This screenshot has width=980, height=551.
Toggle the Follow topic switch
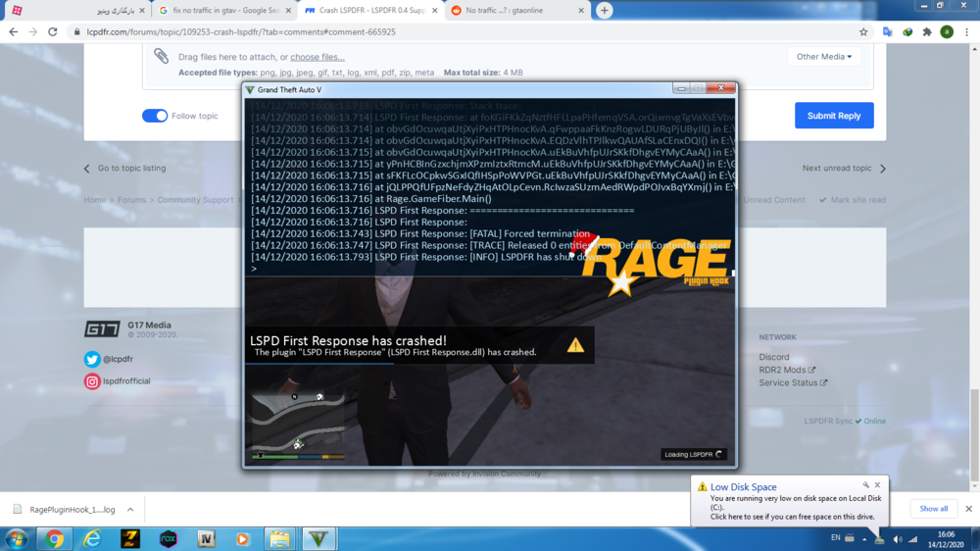(x=155, y=116)
